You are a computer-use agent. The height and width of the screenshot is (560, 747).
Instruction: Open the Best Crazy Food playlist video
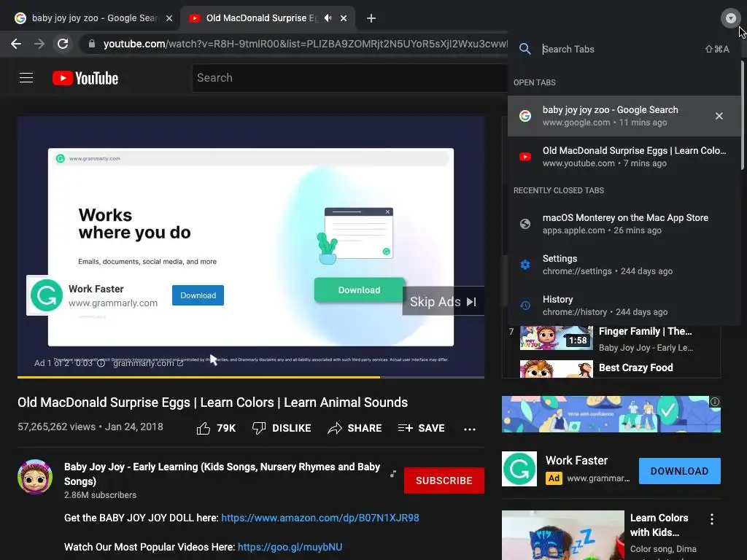(635, 367)
